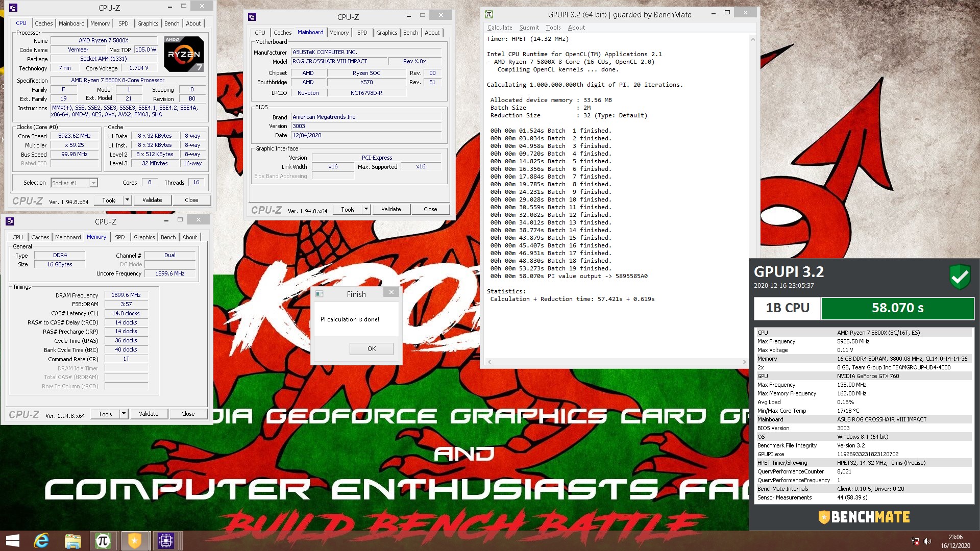Click Tools button in CPU-Z CPU window
The width and height of the screenshot is (980, 551).
(x=109, y=200)
